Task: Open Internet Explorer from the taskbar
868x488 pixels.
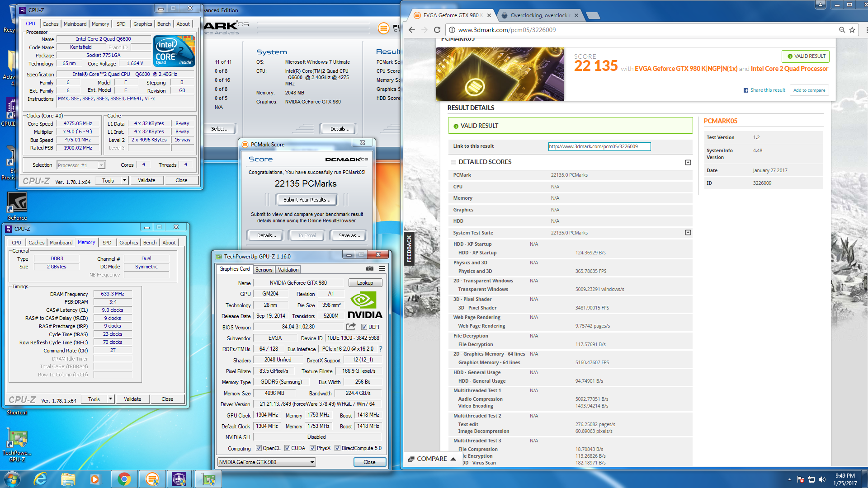Action: (x=41, y=479)
